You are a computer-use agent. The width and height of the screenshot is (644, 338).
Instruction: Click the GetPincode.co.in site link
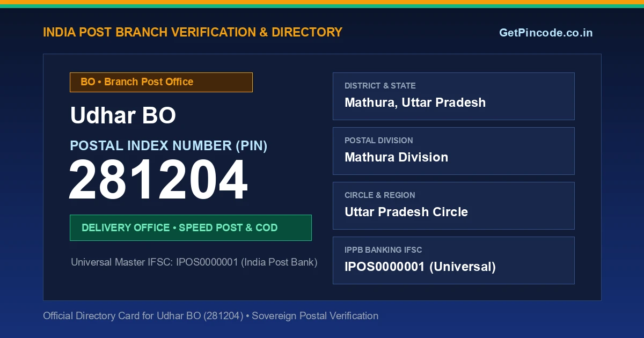point(546,33)
